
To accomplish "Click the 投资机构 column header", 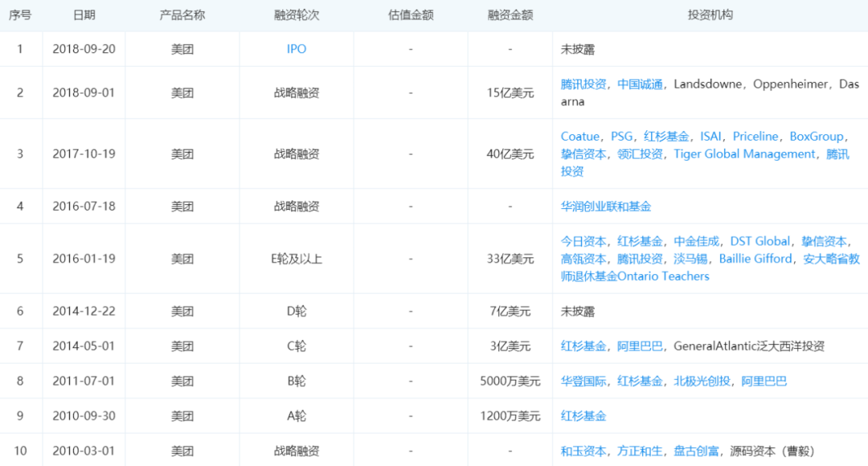I will (x=710, y=15).
